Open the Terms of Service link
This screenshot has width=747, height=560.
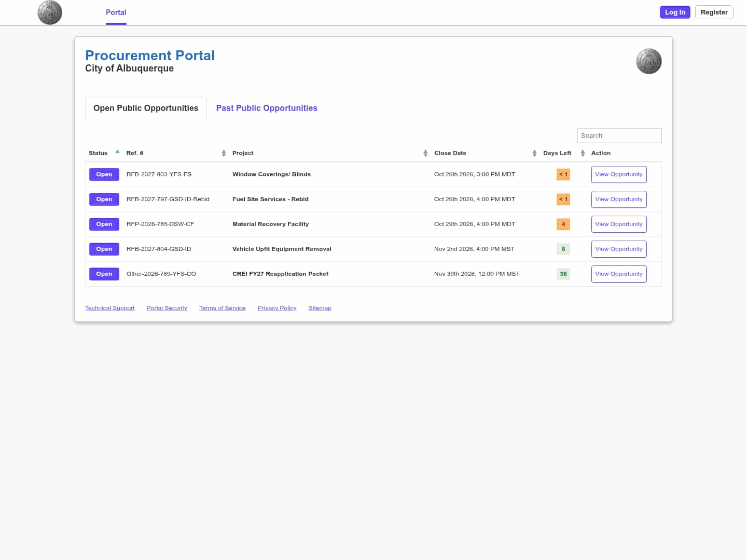tap(222, 308)
